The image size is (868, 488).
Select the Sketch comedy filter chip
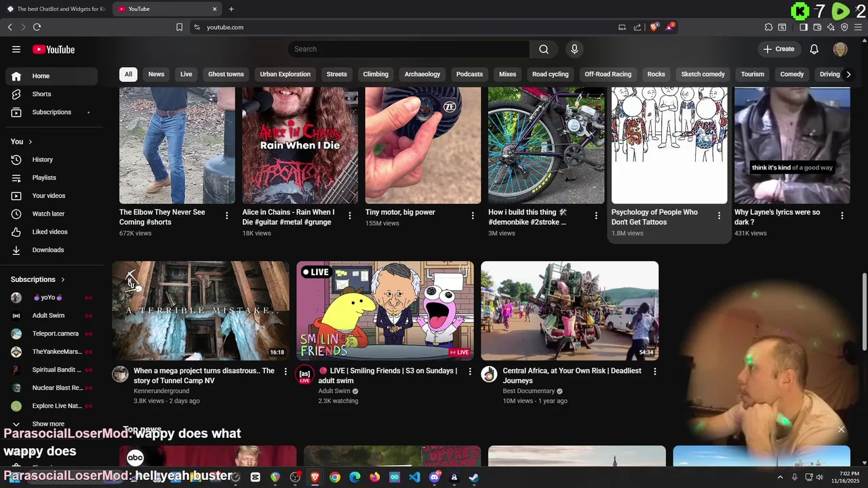(703, 75)
